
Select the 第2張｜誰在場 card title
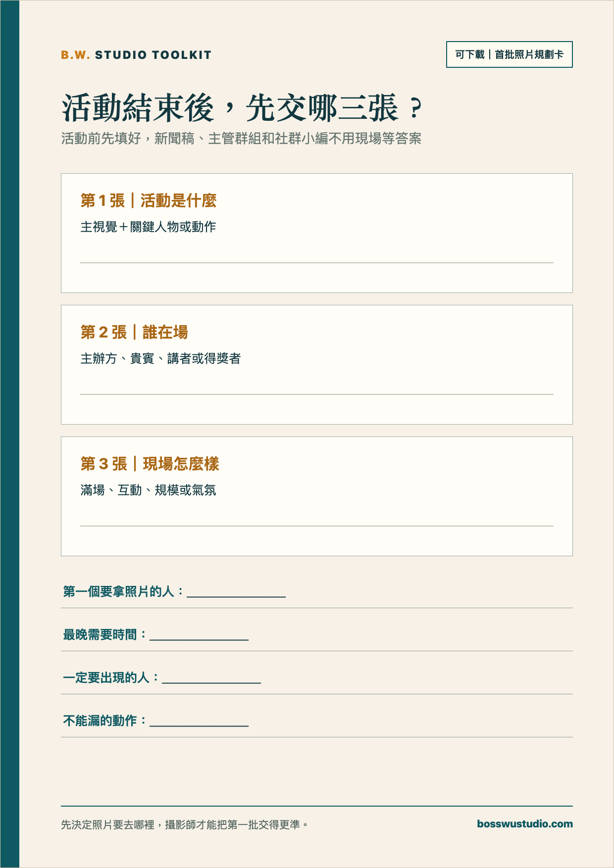click(134, 332)
